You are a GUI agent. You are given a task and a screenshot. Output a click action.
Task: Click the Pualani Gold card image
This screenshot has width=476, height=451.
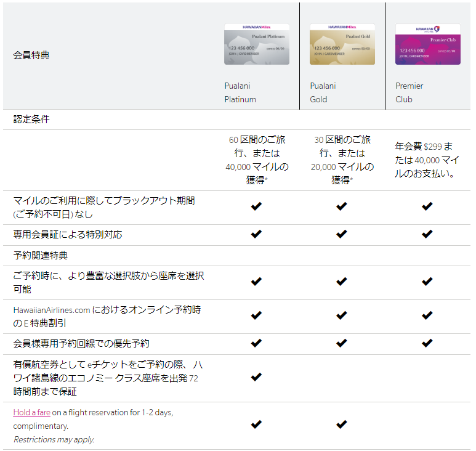tap(342, 44)
